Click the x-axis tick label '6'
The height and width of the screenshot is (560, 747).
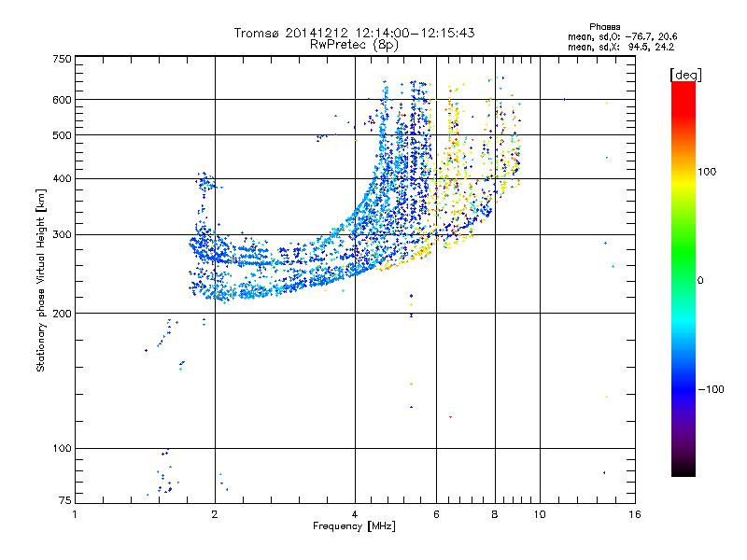tap(436, 514)
